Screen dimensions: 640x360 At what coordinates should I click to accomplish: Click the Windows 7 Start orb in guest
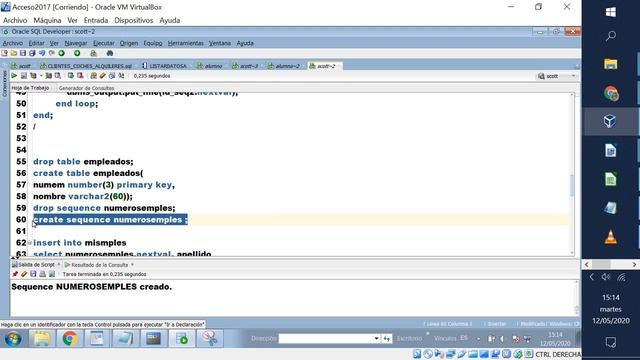click(x=13, y=339)
